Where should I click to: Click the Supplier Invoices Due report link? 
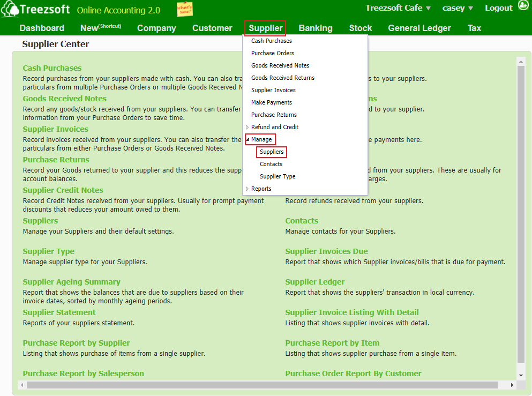tap(326, 251)
